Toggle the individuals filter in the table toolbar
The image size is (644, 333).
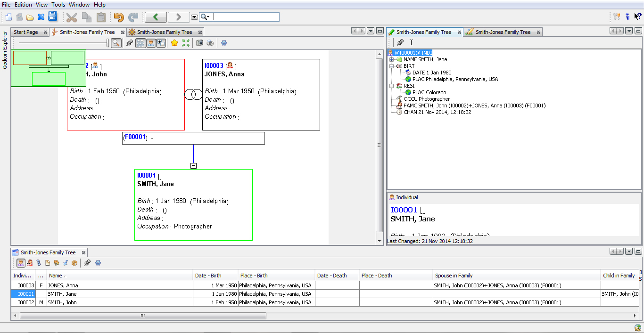tap(20, 263)
